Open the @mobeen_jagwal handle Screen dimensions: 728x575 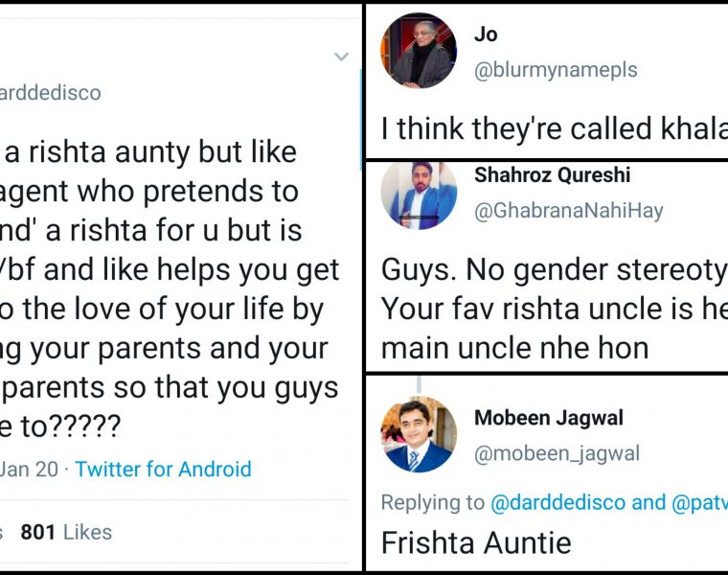pyautogui.click(x=557, y=453)
